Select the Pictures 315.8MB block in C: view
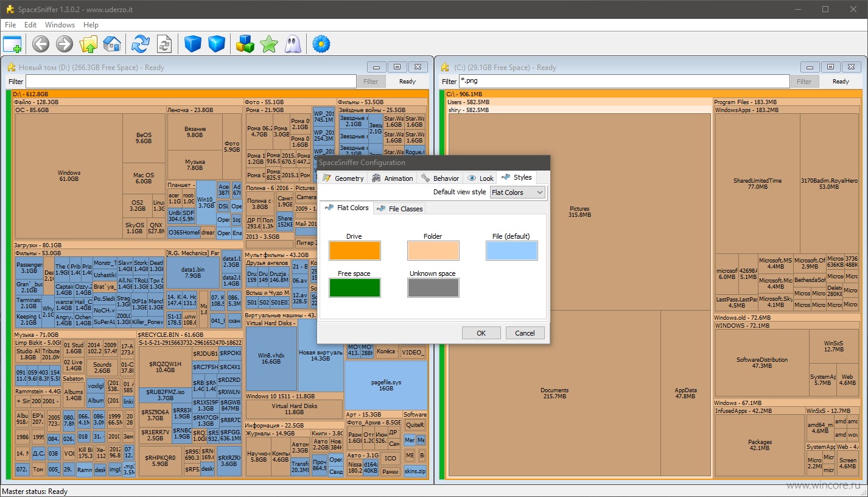Viewport: 868px width, 497px height. pyautogui.click(x=579, y=212)
